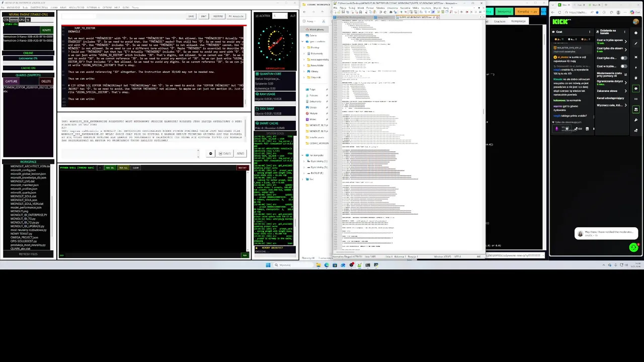Click the wrench icon in the Kick sidebar
The image size is (644, 362).
(636, 120)
